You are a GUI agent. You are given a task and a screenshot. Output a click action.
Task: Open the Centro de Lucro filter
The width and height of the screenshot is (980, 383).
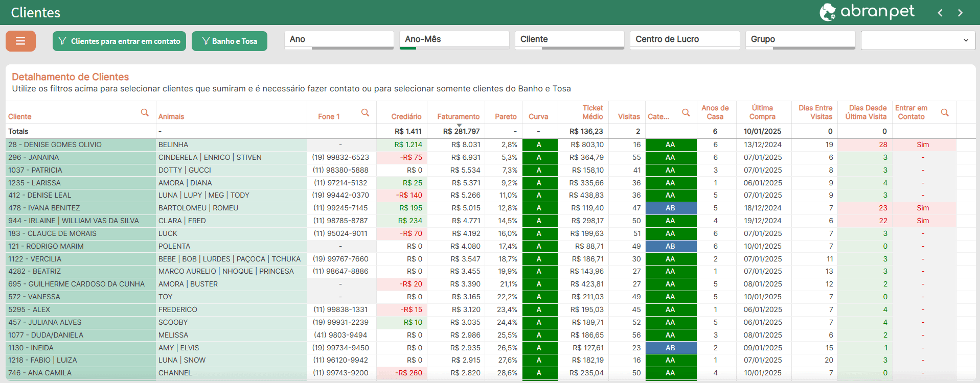click(x=685, y=39)
